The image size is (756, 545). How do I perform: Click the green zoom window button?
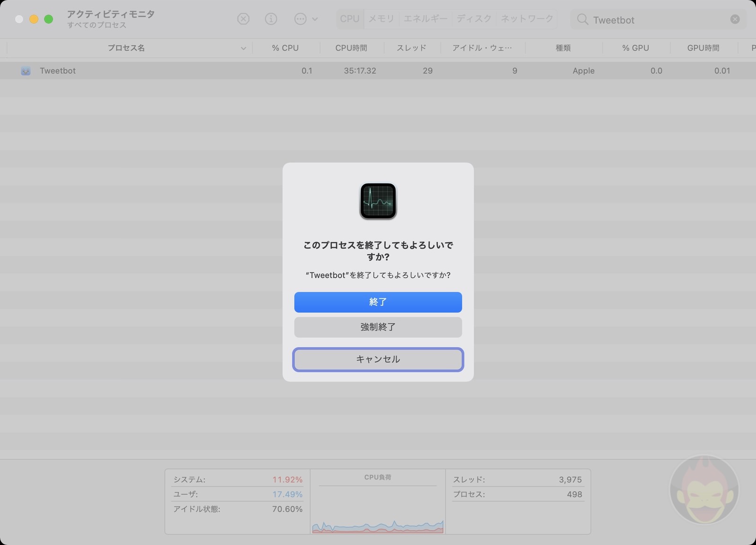(49, 19)
